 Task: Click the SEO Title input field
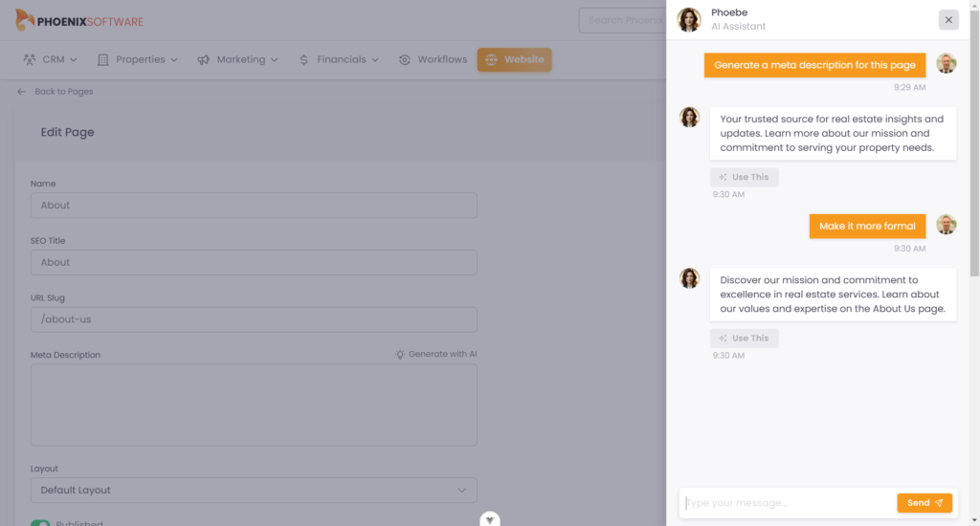(254, 262)
